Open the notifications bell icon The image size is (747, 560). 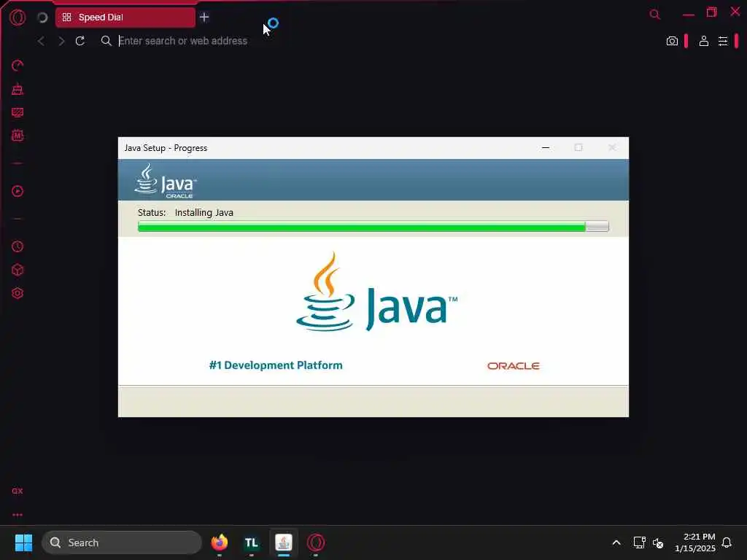point(727,542)
